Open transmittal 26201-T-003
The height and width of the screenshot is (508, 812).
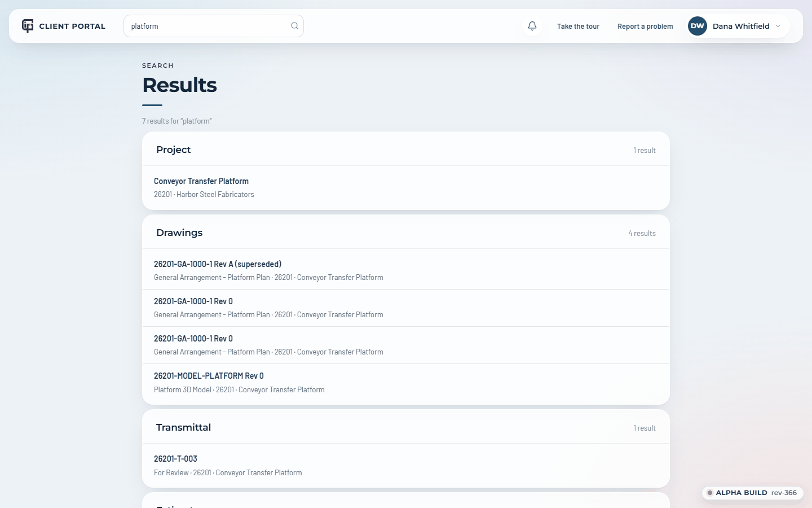406,466
